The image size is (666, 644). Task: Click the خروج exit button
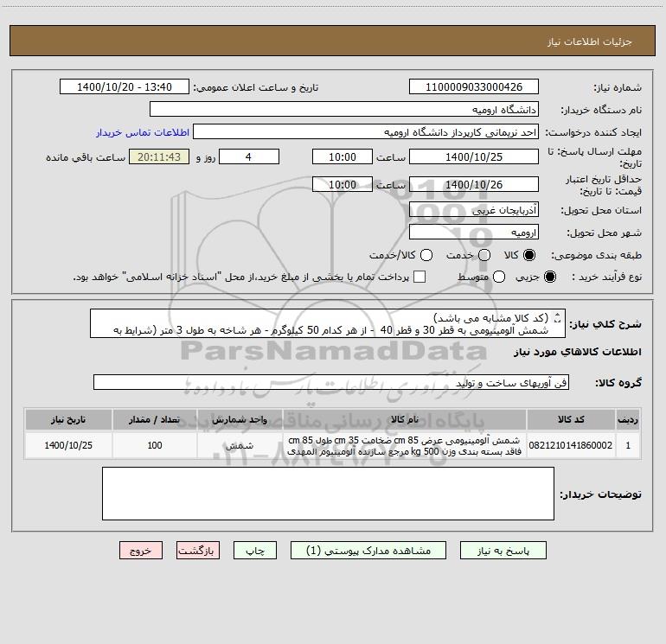coord(141,551)
